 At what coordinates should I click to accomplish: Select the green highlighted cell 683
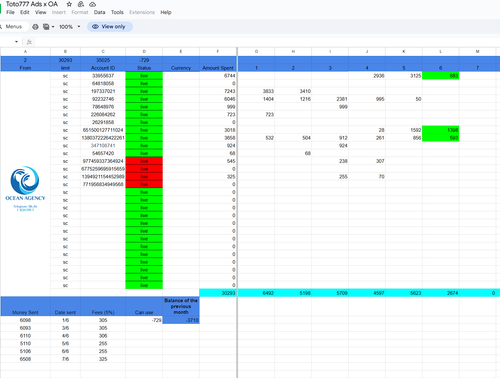[x=441, y=76]
